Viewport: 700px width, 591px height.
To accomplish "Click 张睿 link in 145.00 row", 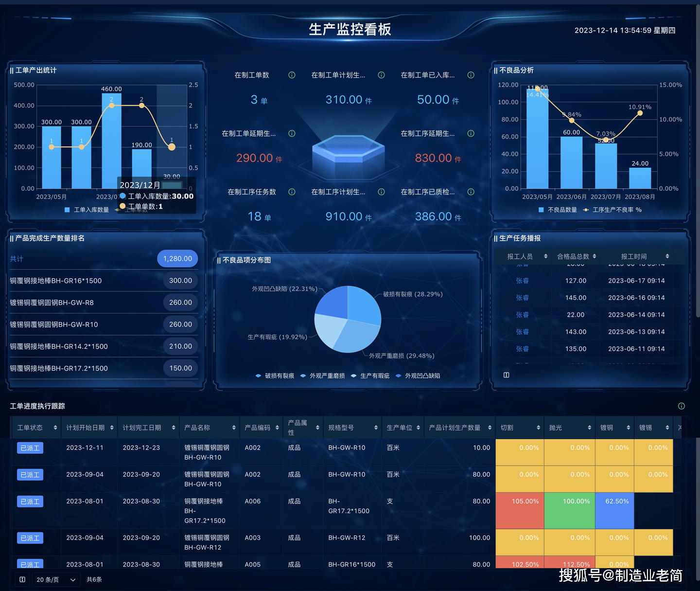I will [523, 298].
